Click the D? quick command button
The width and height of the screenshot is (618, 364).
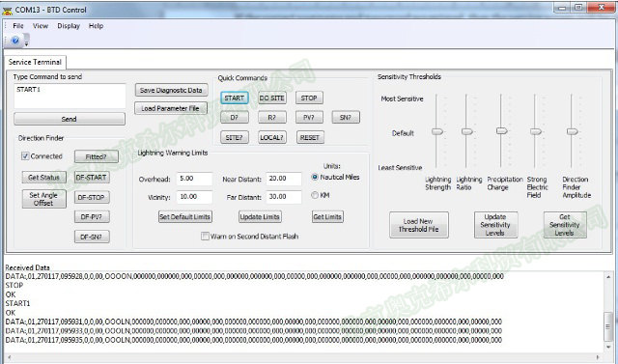[235, 117]
